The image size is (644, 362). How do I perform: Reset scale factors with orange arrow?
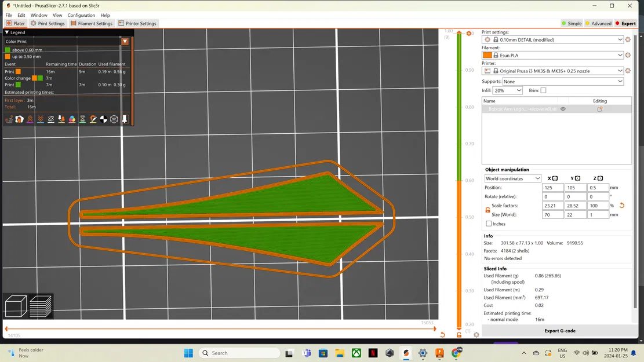click(x=622, y=205)
